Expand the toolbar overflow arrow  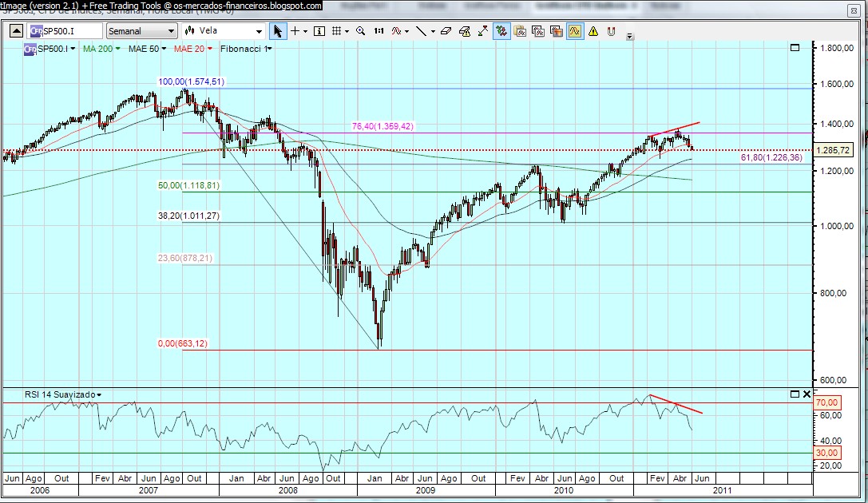pyautogui.click(x=629, y=37)
